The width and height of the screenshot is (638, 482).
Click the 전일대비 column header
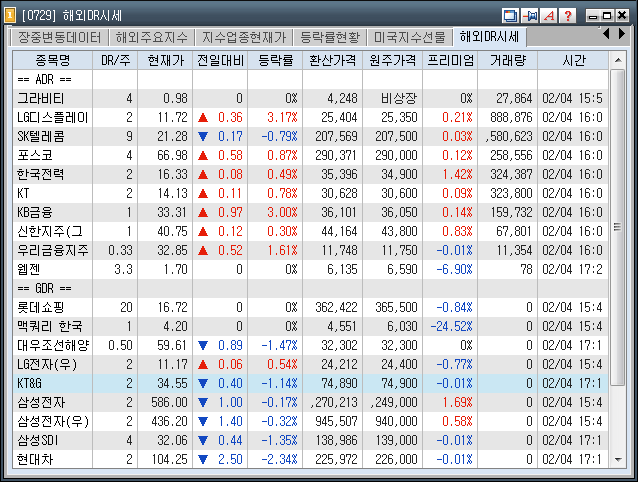coord(220,60)
